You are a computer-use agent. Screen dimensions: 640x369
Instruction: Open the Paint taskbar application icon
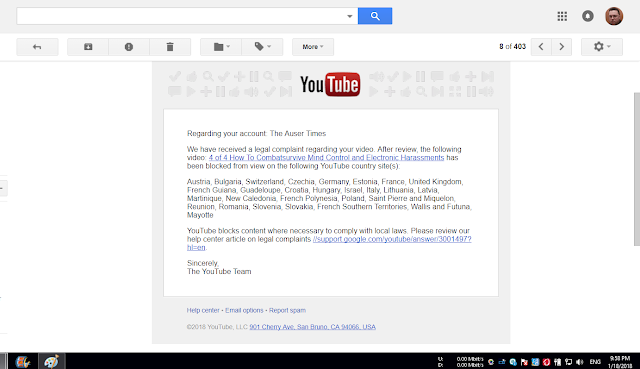pos(51,362)
